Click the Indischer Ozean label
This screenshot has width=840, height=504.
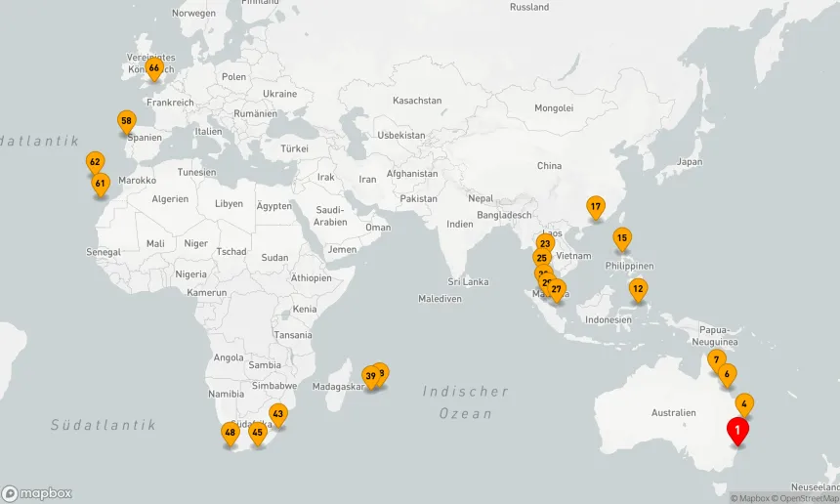pos(466,402)
